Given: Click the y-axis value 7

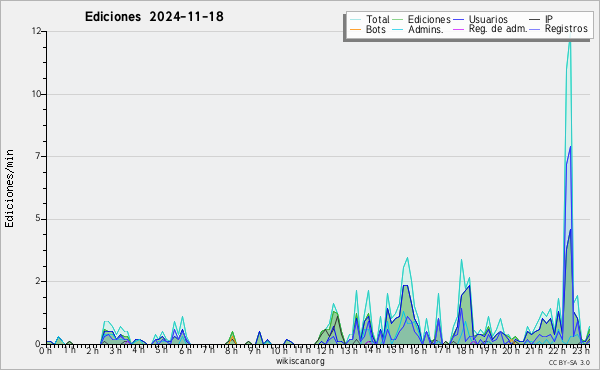Looking at the screenshot, I should [38, 156].
